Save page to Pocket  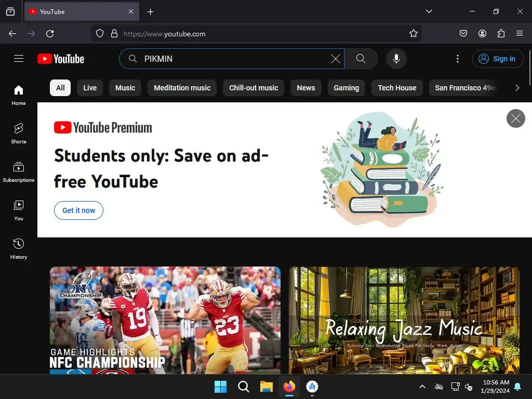[463, 34]
